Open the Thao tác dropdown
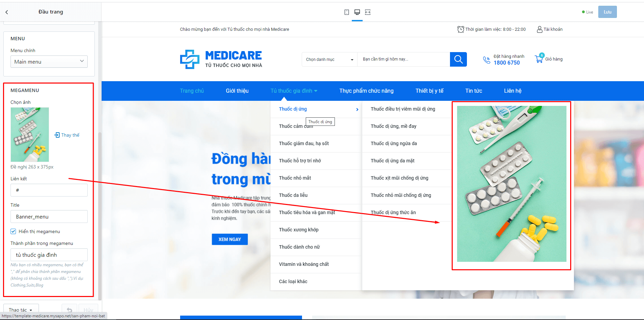This screenshot has width=644, height=320. click(21, 310)
